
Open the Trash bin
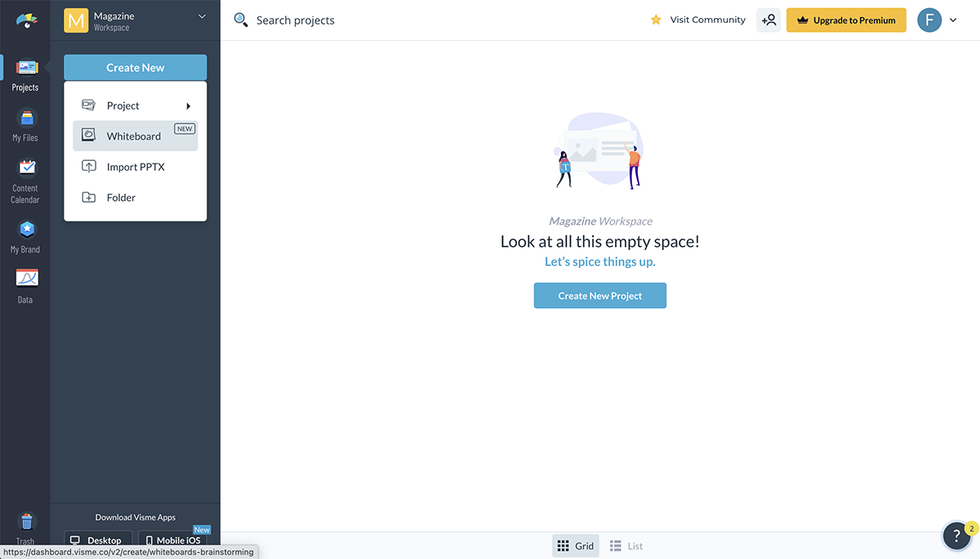click(25, 525)
